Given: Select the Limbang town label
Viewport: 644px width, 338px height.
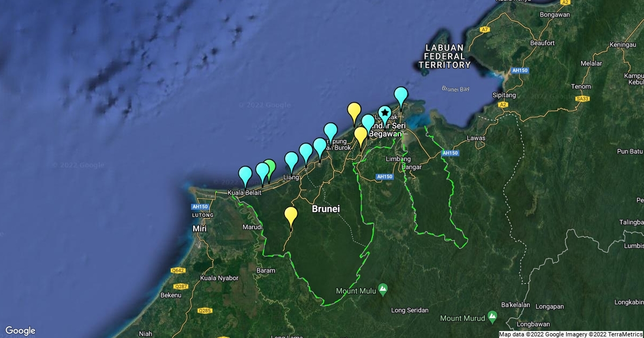Looking at the screenshot, I should pos(398,159).
